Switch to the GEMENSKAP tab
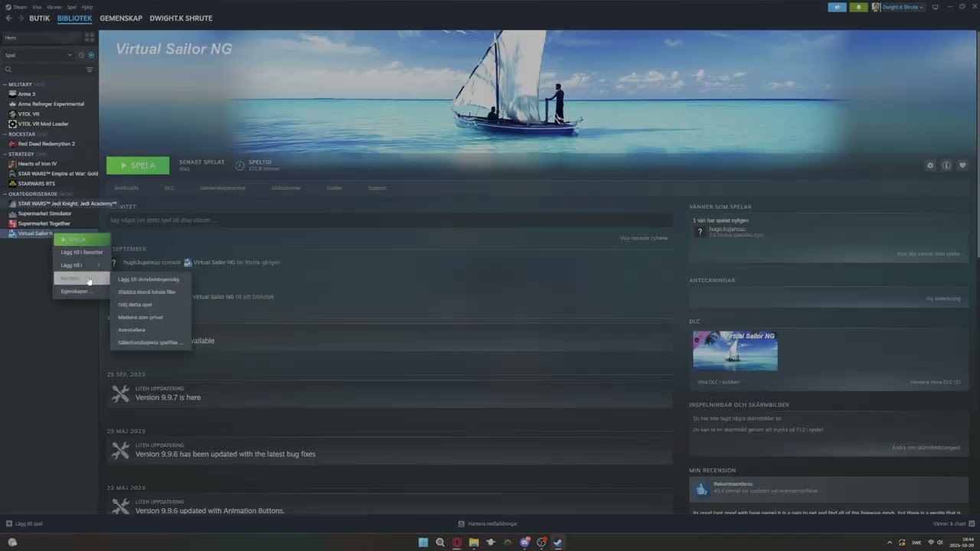Viewport: 980px width, 551px height. pos(121,18)
